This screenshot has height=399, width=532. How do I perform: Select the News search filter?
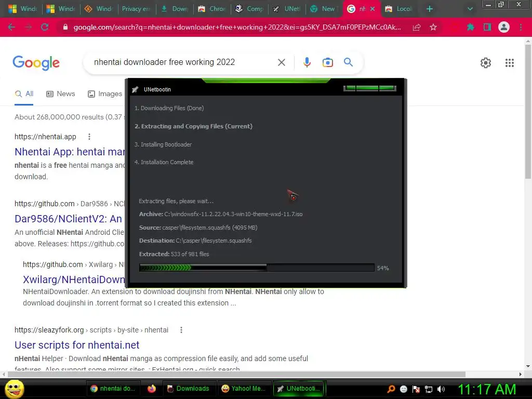[x=61, y=94]
